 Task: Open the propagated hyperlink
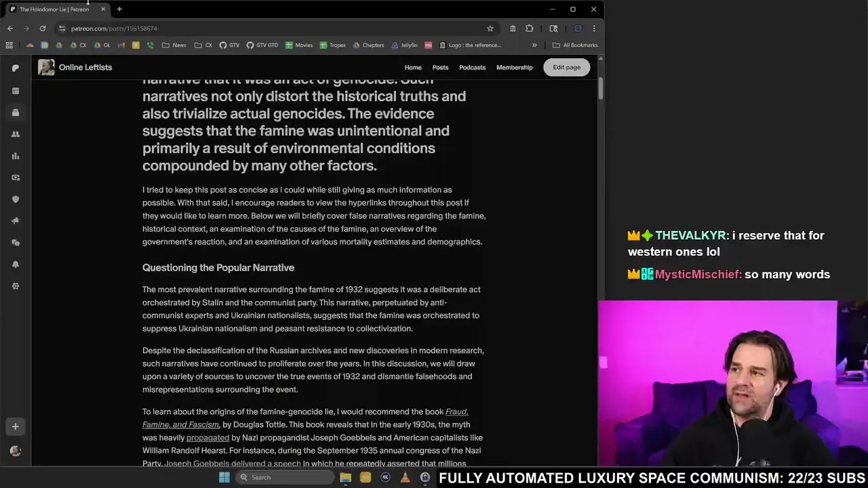click(x=208, y=438)
